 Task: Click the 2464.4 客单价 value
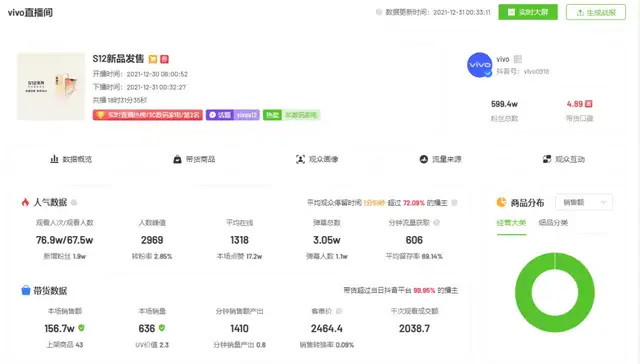click(327, 328)
